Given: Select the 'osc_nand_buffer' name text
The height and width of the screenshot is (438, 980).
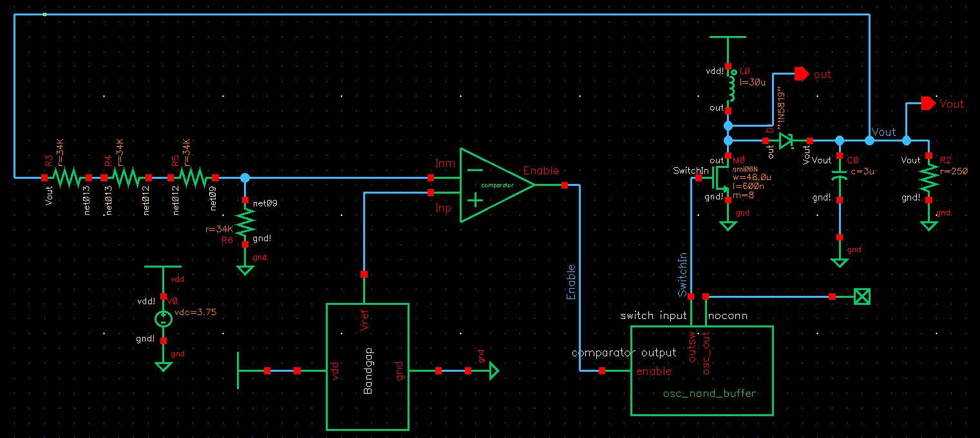Looking at the screenshot, I should [x=709, y=393].
